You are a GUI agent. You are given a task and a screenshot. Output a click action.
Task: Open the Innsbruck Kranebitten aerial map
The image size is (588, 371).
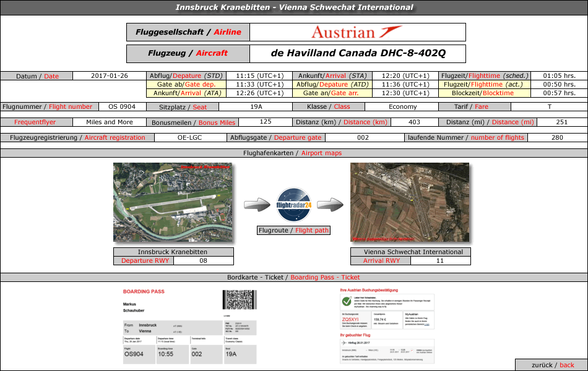pyautogui.click(x=163, y=202)
